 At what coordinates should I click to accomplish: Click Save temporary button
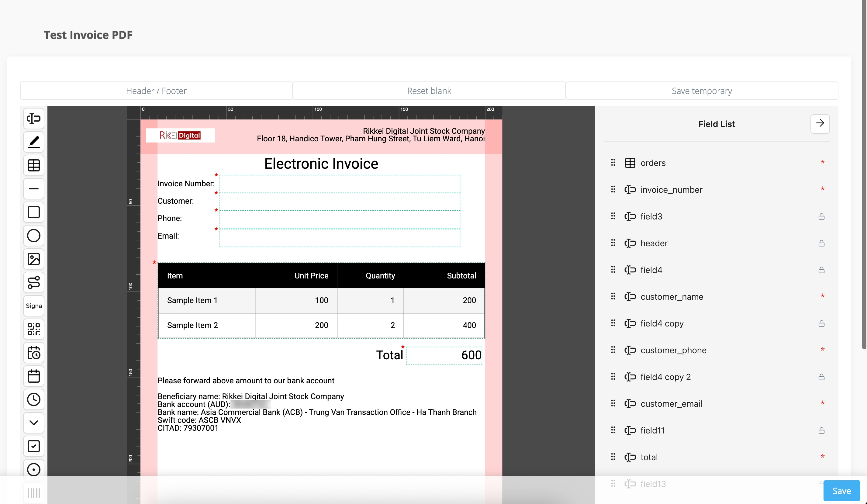tap(702, 91)
